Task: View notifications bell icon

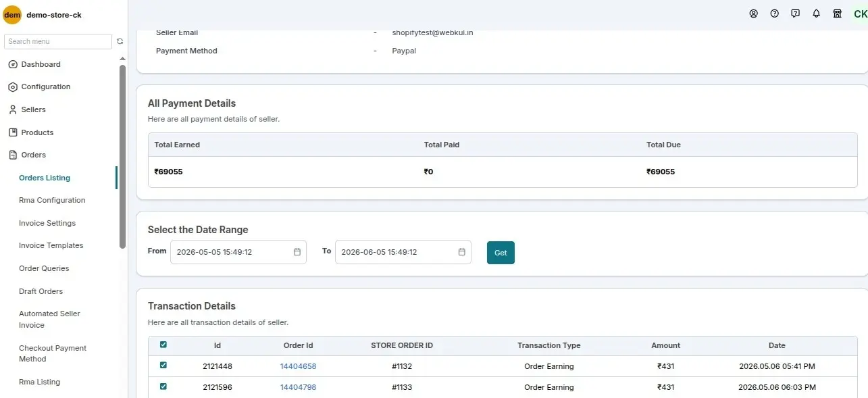Action: coord(817,14)
